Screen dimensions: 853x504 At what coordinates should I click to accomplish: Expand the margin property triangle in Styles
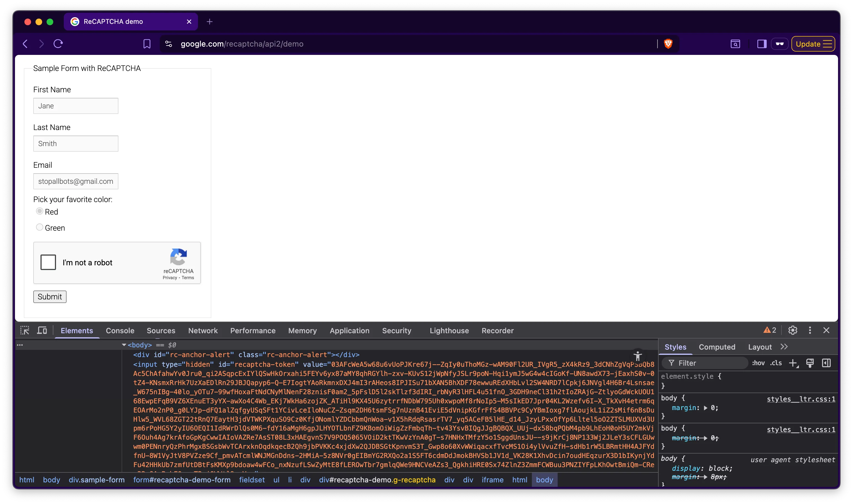(705, 408)
